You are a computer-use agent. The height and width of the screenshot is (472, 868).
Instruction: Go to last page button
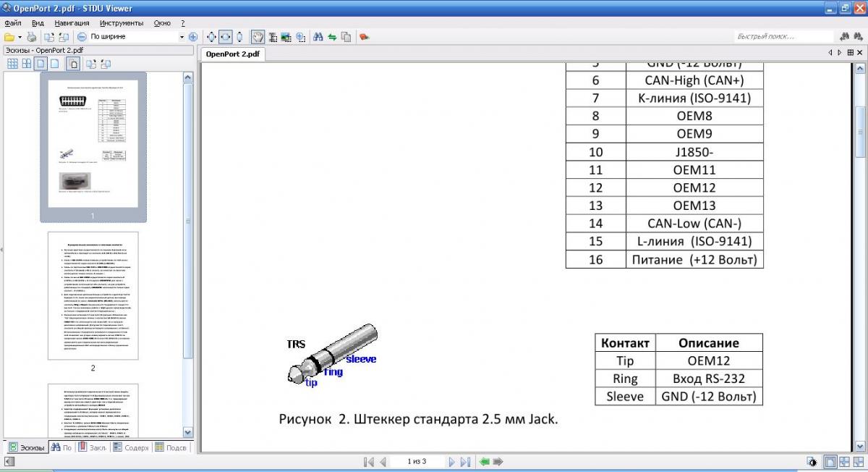point(466,461)
